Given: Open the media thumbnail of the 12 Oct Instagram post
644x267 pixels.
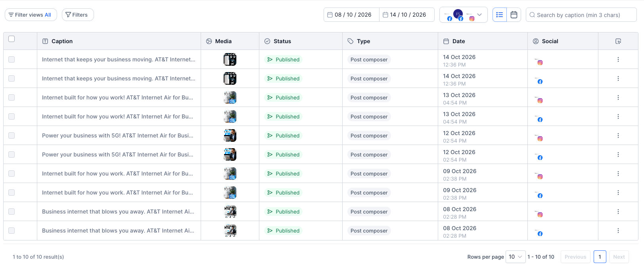Looking at the screenshot, I should pyautogui.click(x=230, y=135).
